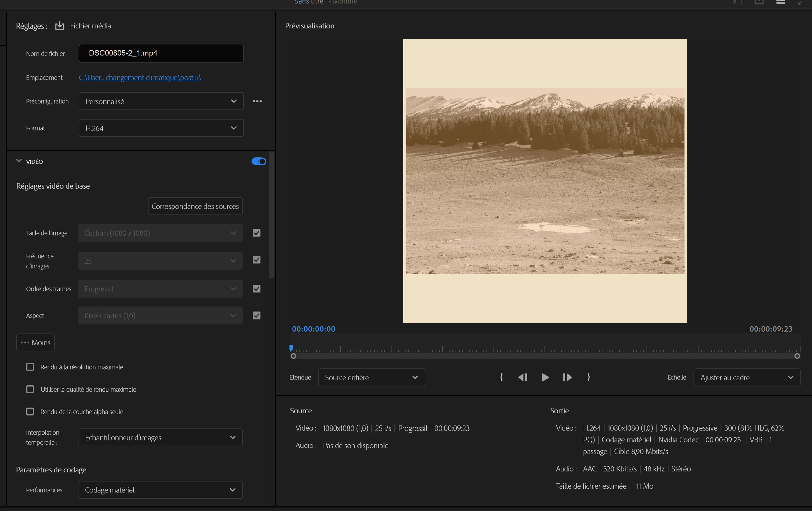Open the Echelle Ajuster au cadre dropdown

pos(747,377)
